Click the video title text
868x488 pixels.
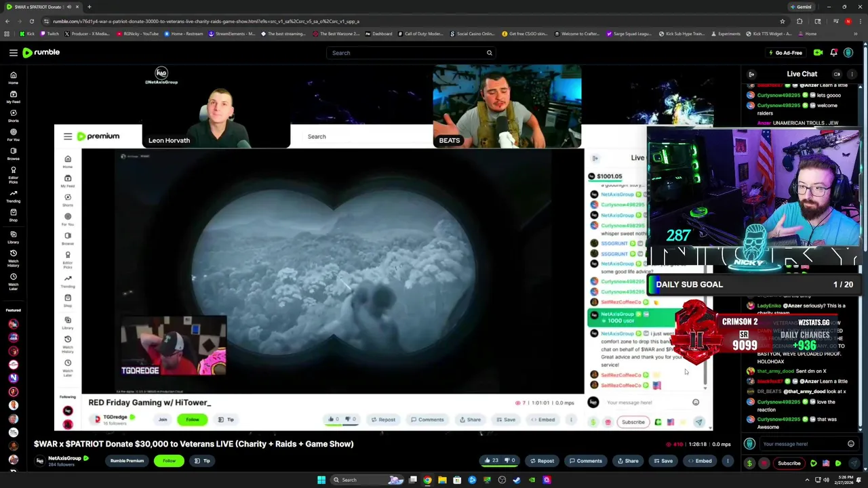click(193, 444)
